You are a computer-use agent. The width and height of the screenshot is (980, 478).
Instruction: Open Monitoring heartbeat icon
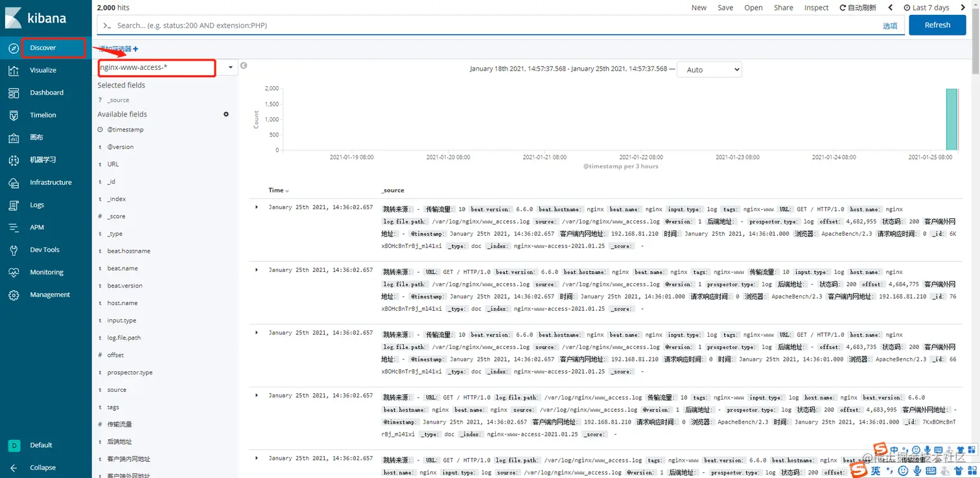point(14,272)
